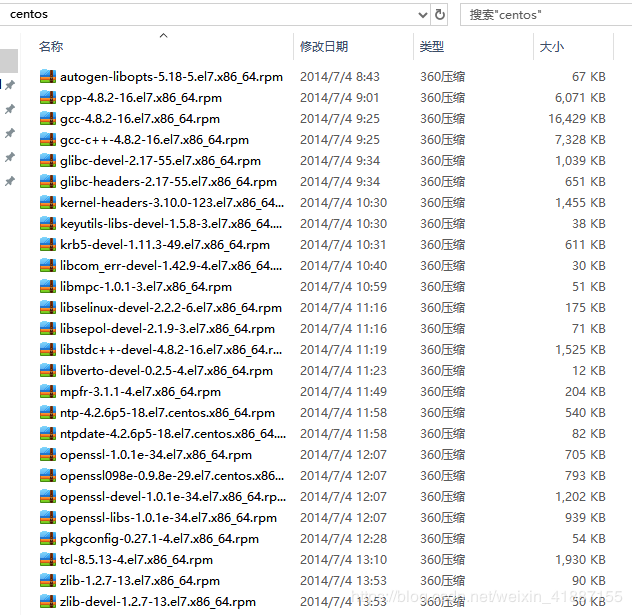Screen dimensions: 632x615
Task: Click the libverto-devel rpm file icon
Action: pyautogui.click(x=48, y=370)
